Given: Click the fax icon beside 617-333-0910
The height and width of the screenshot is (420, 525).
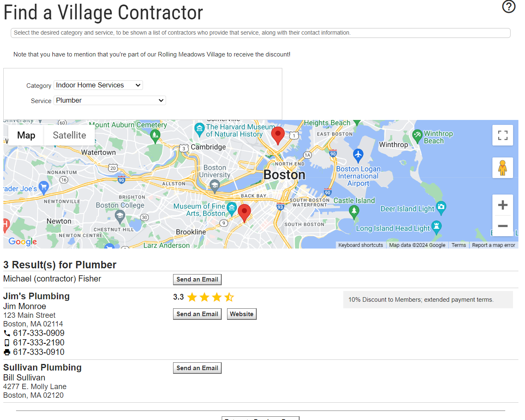Looking at the screenshot, I should click(7, 352).
